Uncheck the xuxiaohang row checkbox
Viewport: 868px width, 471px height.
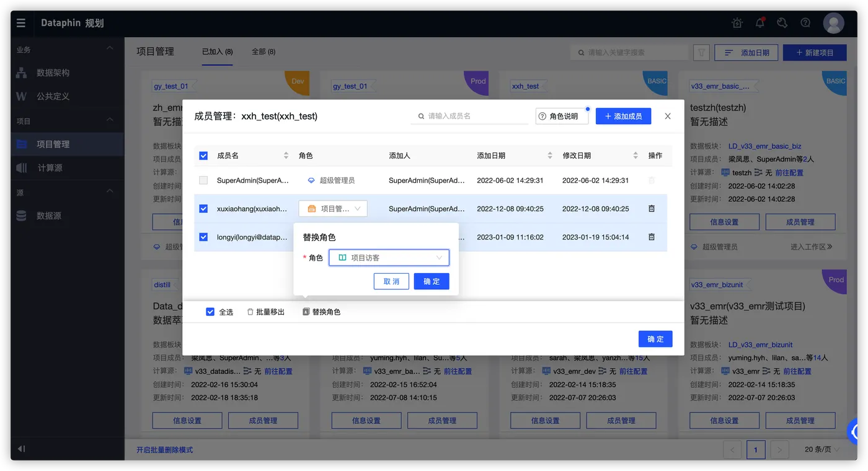(x=203, y=209)
